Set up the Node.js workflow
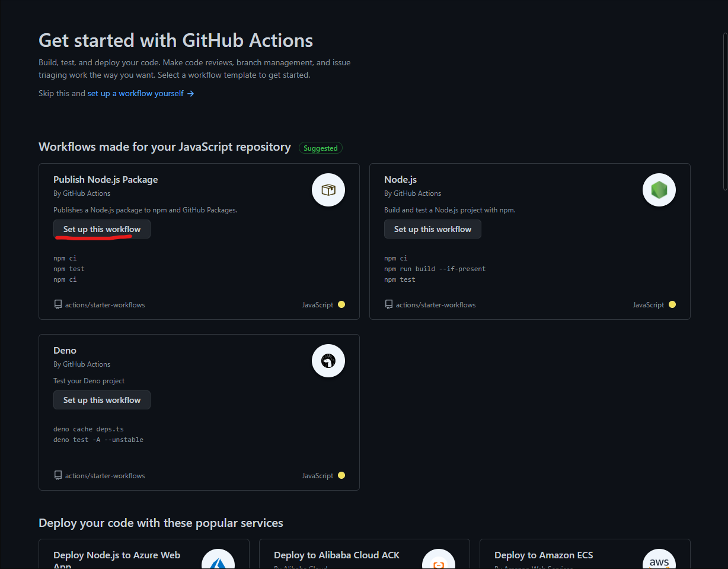Viewport: 728px width, 569px height. pyautogui.click(x=433, y=229)
